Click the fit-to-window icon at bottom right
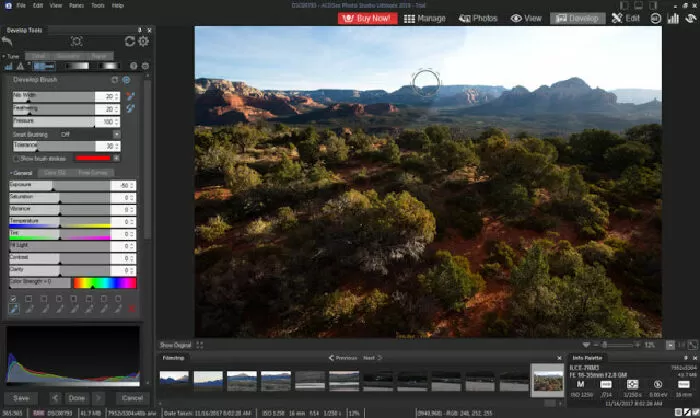 692,345
